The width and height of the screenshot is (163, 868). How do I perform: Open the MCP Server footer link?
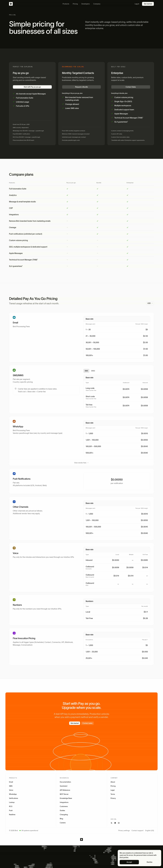[64, 794]
